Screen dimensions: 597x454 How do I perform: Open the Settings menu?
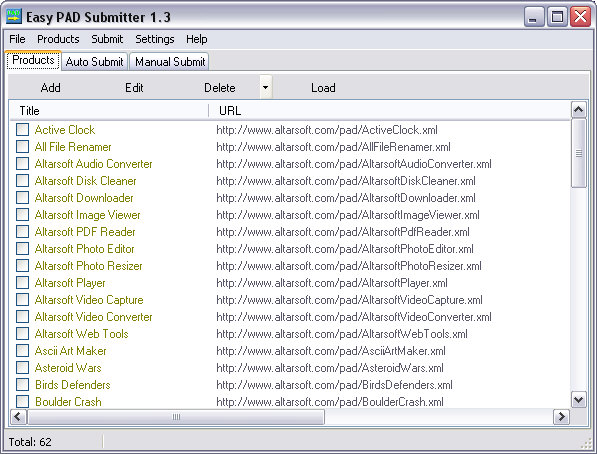[155, 39]
